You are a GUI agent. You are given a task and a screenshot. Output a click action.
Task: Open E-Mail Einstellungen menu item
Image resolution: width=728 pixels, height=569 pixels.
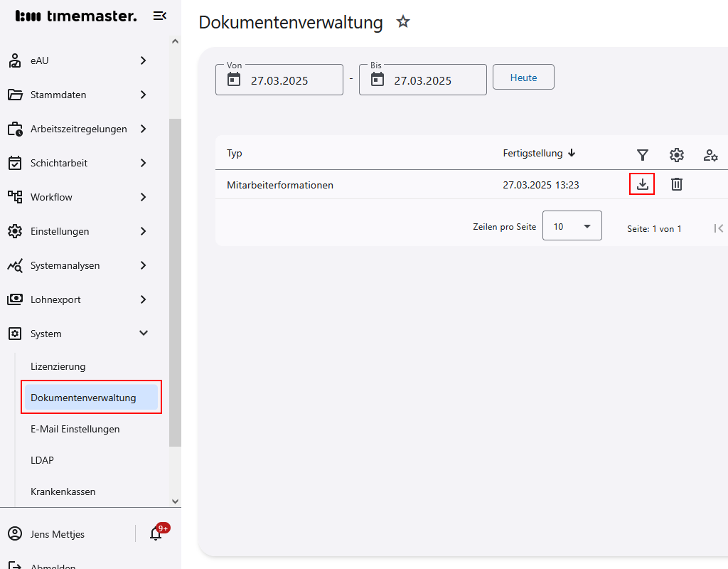tap(75, 429)
